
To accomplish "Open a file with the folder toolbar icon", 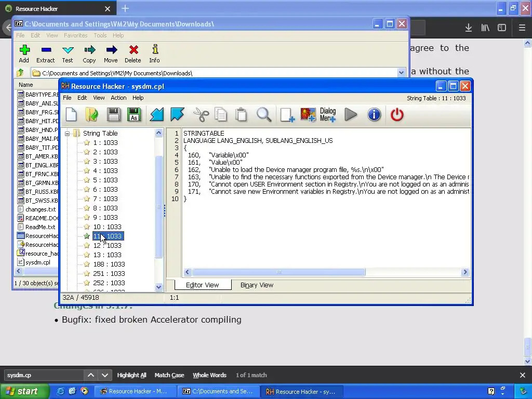I will point(91,114).
